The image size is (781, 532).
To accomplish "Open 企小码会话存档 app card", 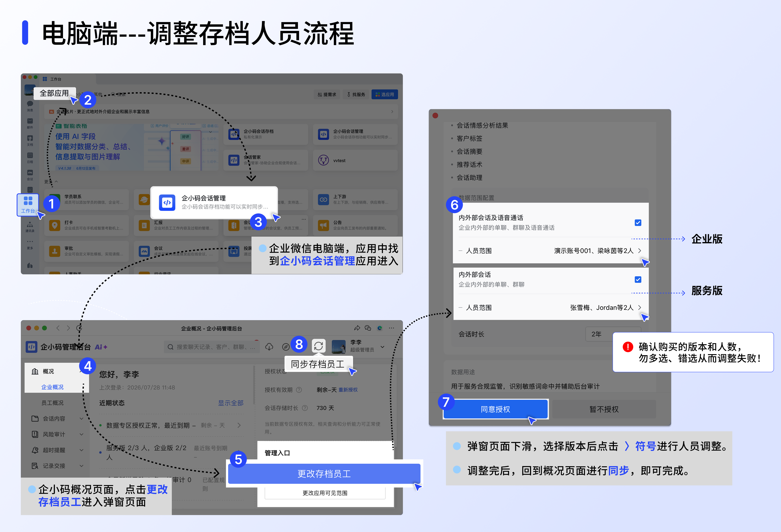I will [x=266, y=134].
